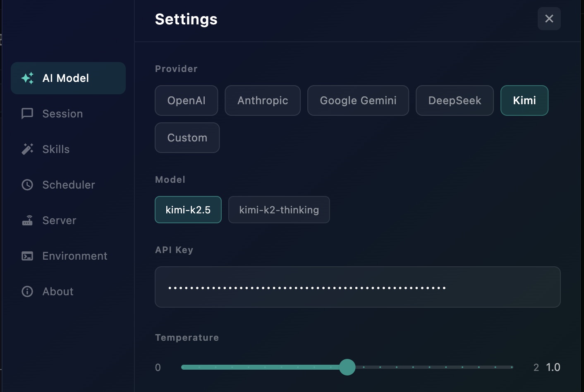584x392 pixels.
Task: Go to the Scheduler settings tab
Action: [68, 185]
